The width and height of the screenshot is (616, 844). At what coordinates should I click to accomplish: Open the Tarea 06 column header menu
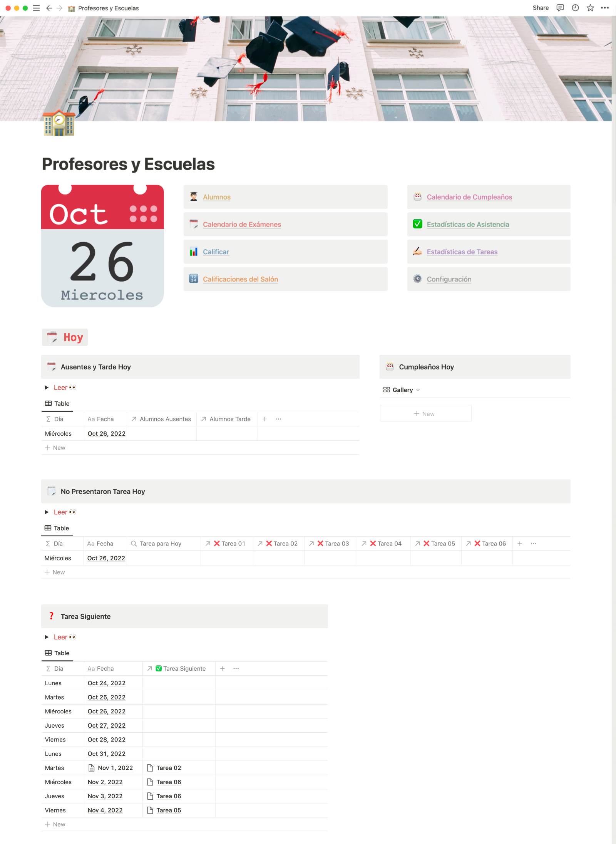[x=487, y=544]
